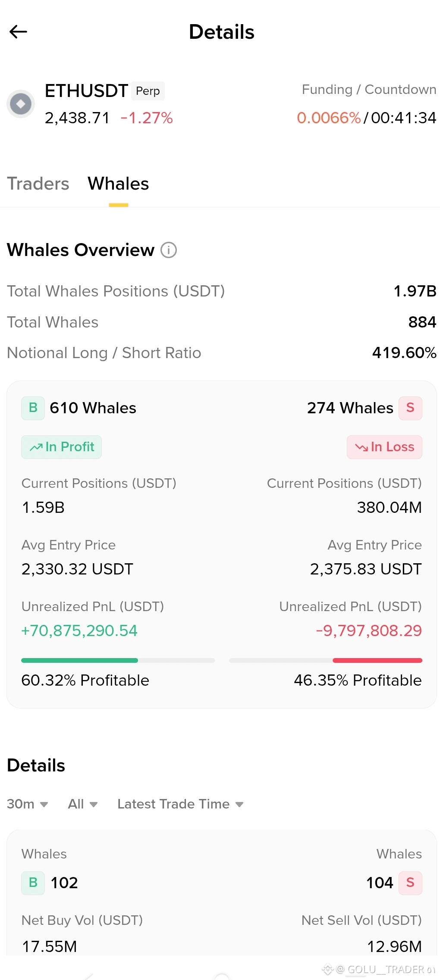Tap the In Profit trend badge
The width and height of the screenshot is (440, 980).
click(x=62, y=447)
